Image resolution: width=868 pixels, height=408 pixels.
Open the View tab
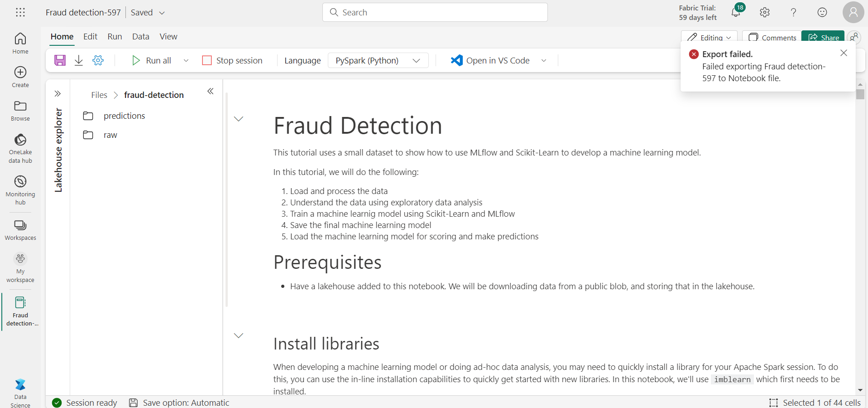coord(168,36)
